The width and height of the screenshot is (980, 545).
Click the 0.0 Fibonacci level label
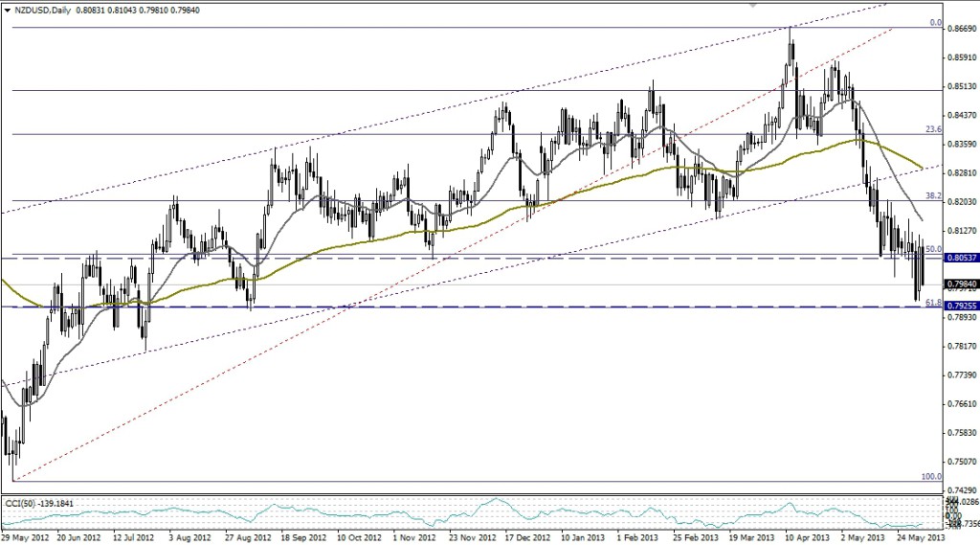936,22
